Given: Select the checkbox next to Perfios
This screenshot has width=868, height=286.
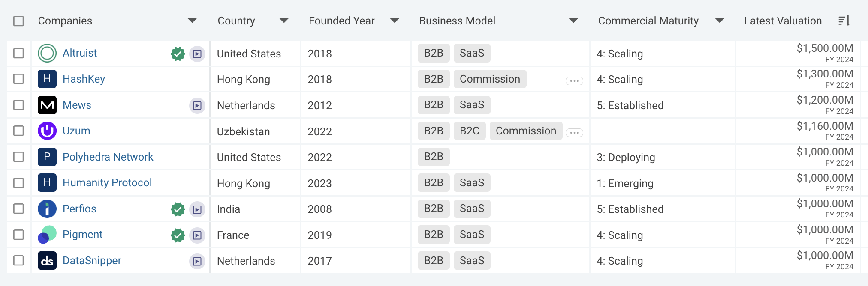Looking at the screenshot, I should tap(18, 209).
